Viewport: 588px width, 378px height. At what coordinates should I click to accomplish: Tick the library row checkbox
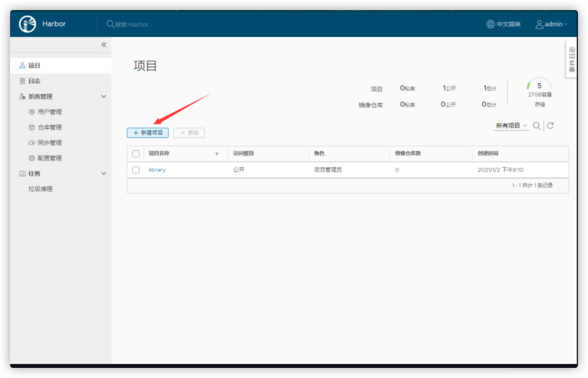click(136, 170)
